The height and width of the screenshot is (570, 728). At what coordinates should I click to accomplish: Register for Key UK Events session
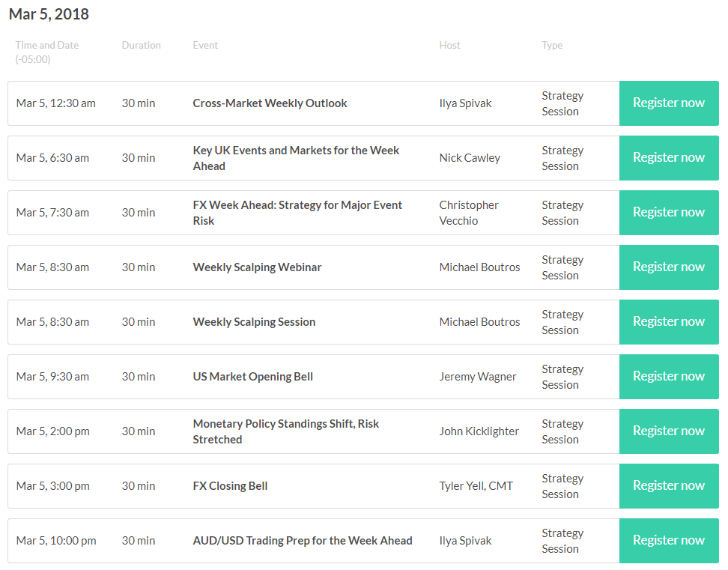[x=669, y=158]
